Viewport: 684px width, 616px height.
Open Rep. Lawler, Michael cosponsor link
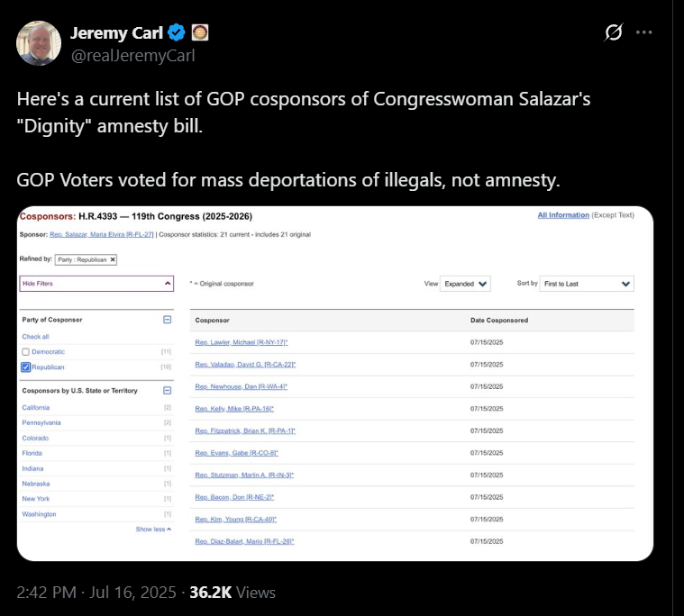242,342
